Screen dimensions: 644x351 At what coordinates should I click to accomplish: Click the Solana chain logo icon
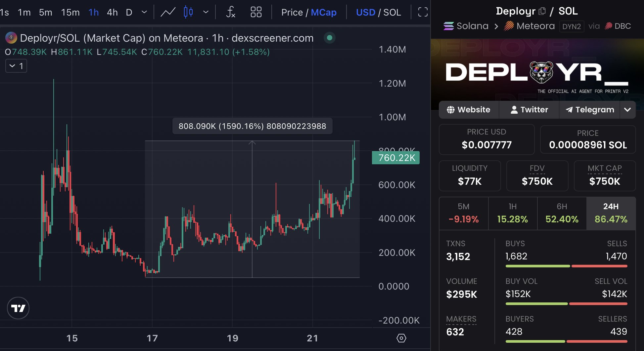(449, 26)
